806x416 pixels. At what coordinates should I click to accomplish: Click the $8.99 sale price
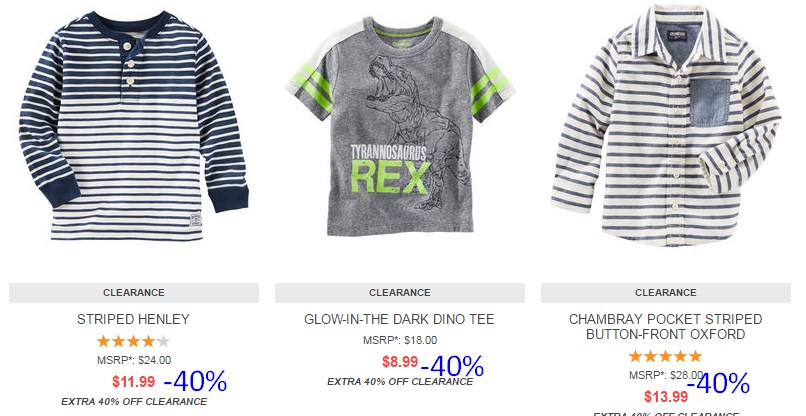pos(400,361)
